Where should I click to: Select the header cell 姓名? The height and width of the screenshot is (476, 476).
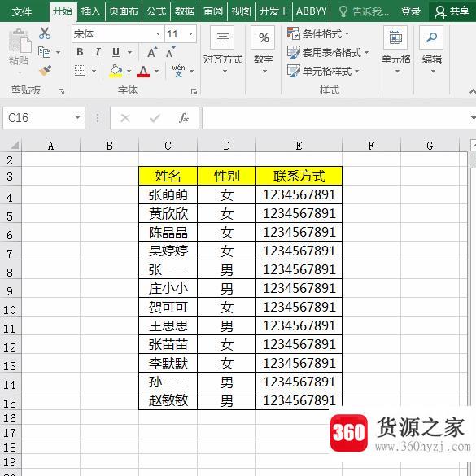tap(168, 176)
